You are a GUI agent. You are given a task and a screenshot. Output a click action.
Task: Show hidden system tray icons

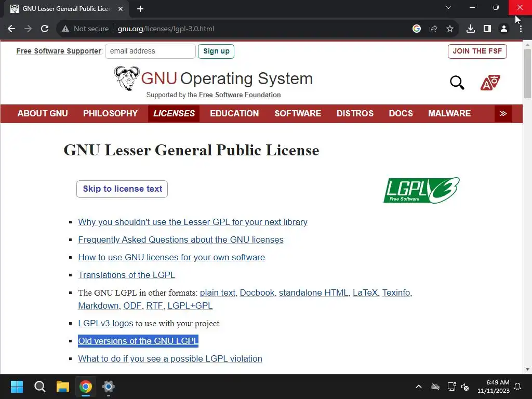click(x=419, y=387)
